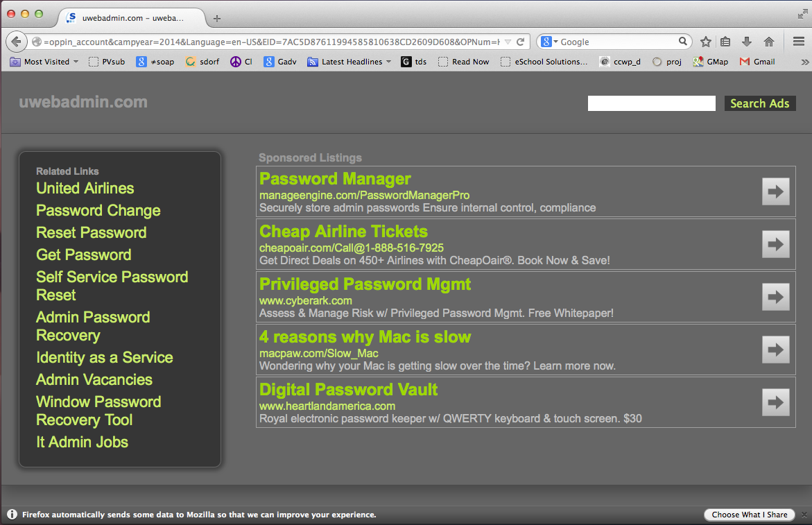This screenshot has width=812, height=525.
Task: Open a new tab with the plus button
Action: (x=217, y=18)
